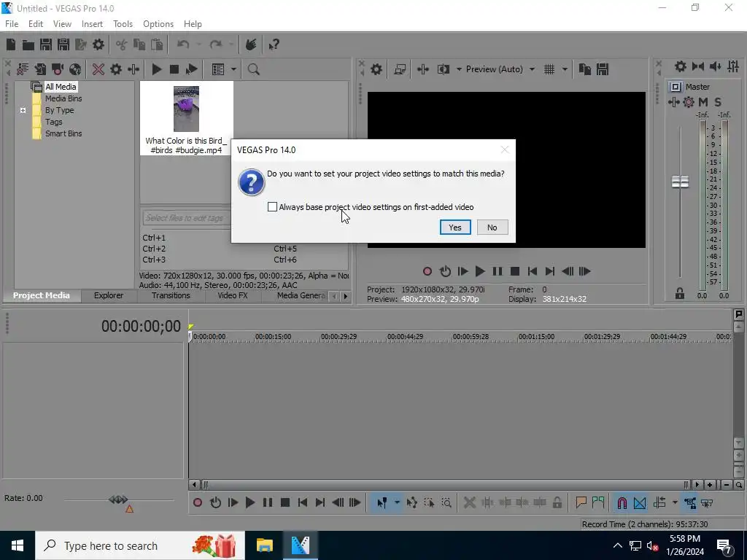Open the View menu
Screen dimensions: 747x560
62,24
